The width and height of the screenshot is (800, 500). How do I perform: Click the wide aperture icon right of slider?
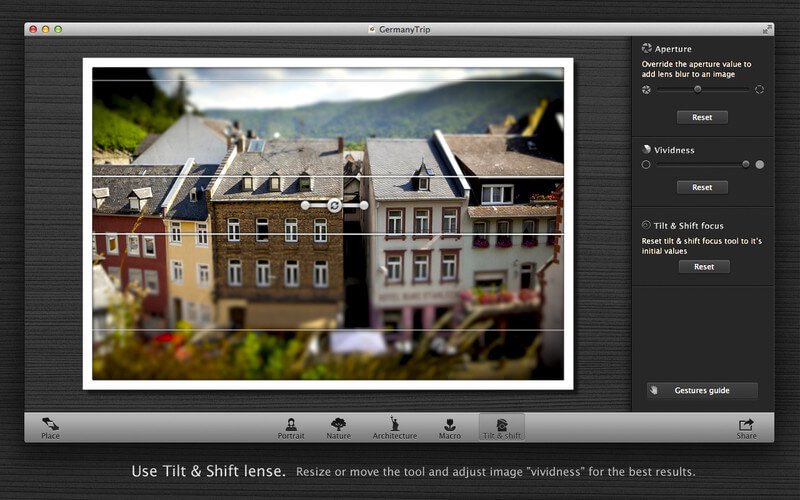(759, 90)
